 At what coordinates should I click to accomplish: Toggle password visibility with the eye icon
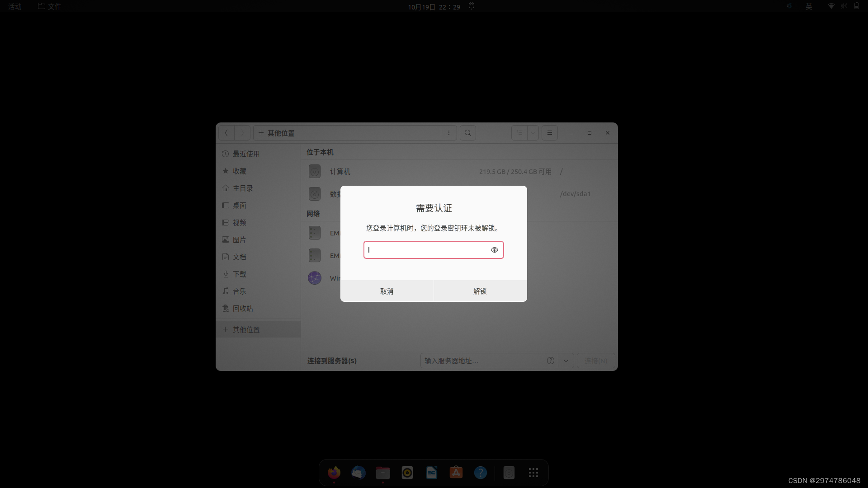[494, 250]
